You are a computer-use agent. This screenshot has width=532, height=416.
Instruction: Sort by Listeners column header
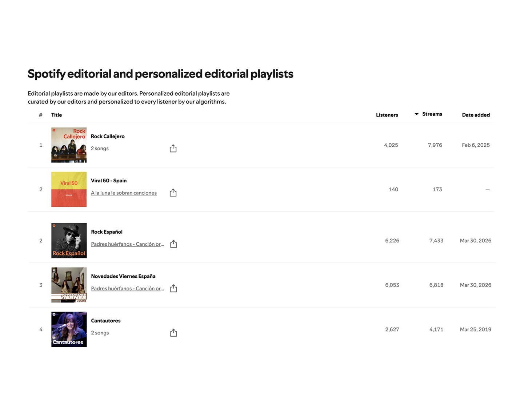click(387, 115)
